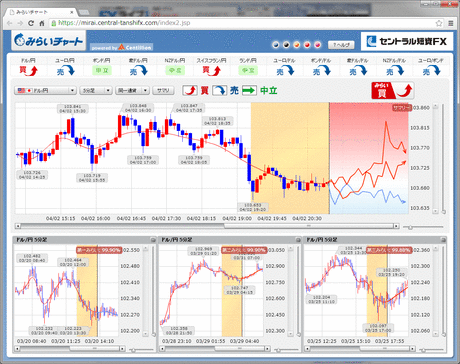Screen dimensions: 460x364
Task: Choose the blue theme ball
Action: coord(276,44)
